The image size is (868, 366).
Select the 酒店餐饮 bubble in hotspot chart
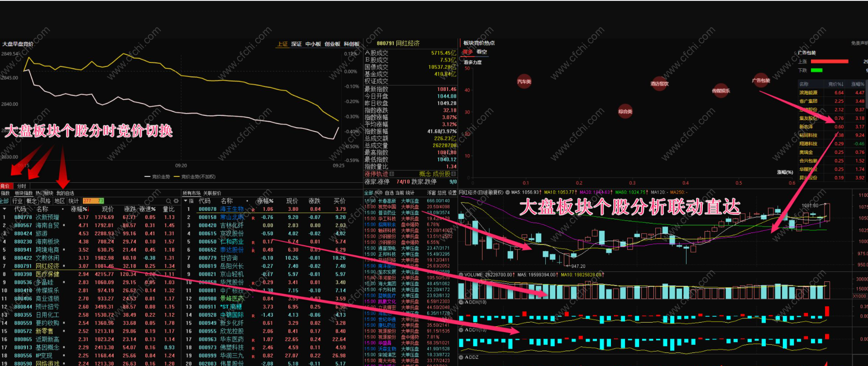tap(659, 83)
